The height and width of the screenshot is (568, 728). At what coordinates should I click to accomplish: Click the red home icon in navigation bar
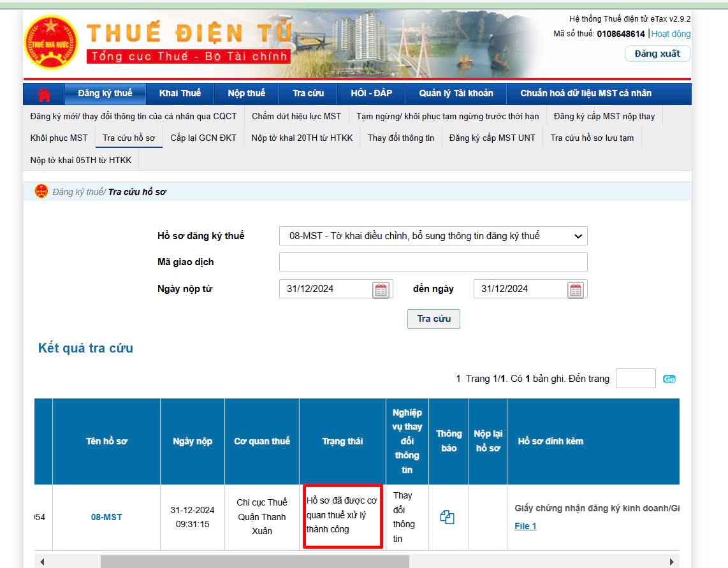pyautogui.click(x=44, y=94)
